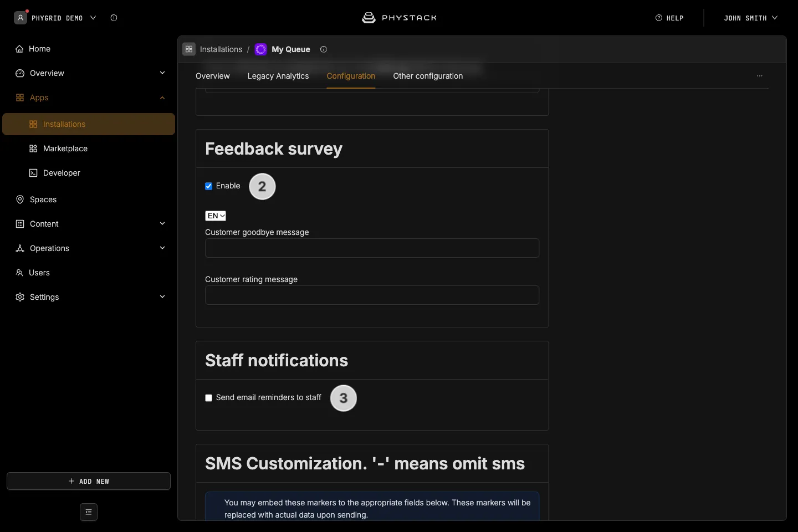Viewport: 798px width, 532px height.
Task: Open the Legacy Analytics tab
Action: [x=278, y=76]
